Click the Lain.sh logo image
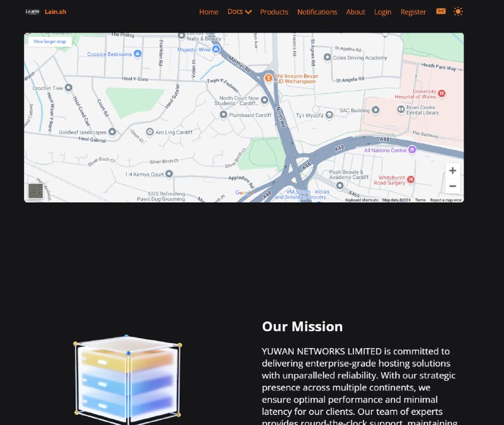Screen dimensions: 504x425 pyautogui.click(x=33, y=11)
